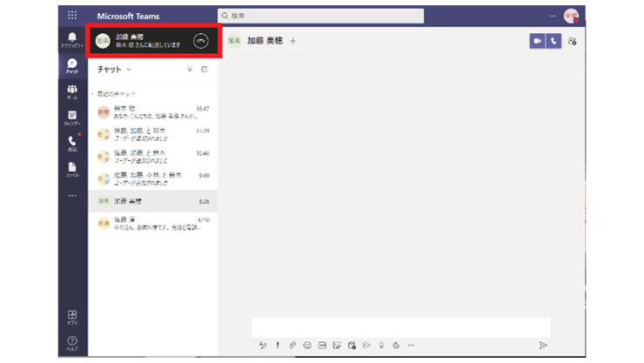Expand the チャット dropdown chevron
This screenshot has width=644, height=363.
pyautogui.click(x=129, y=70)
